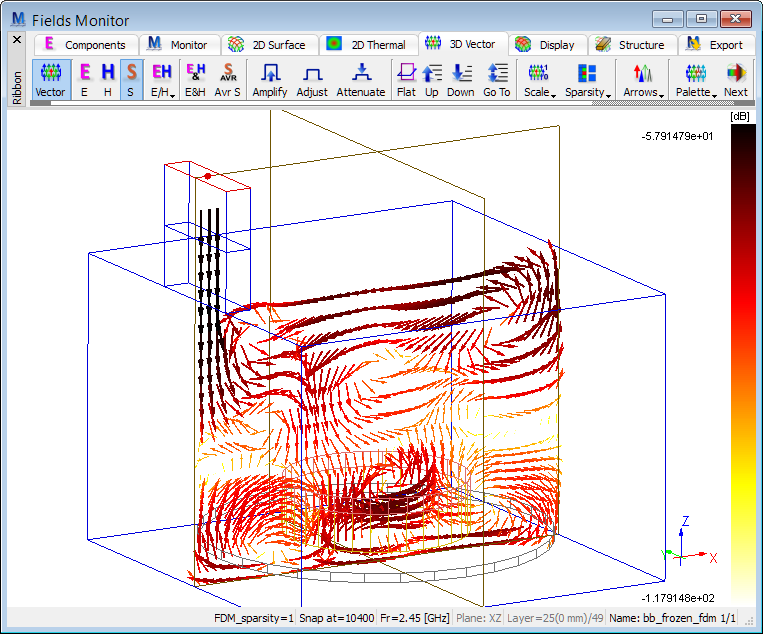Open the Arrows dropdown menu
763x634 pixels.
coord(643,79)
